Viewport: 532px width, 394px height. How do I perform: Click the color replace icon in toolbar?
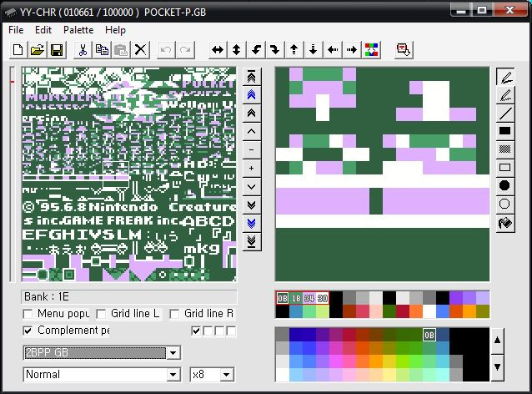372,50
